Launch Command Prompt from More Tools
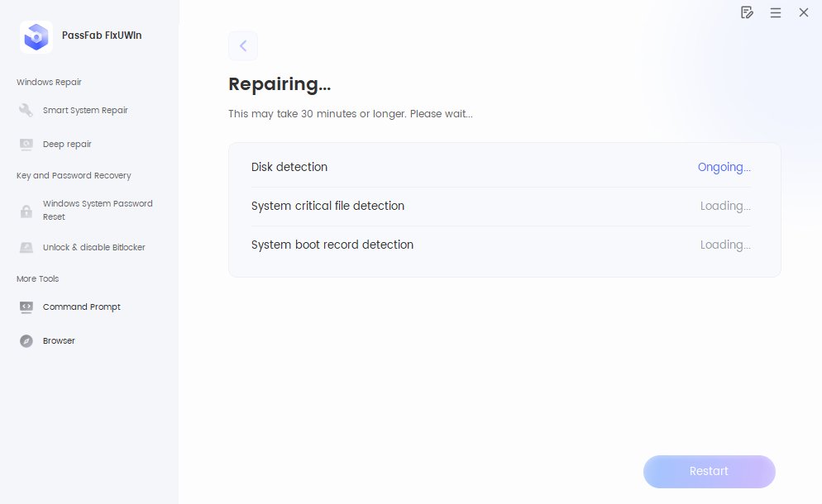Image resolution: width=822 pixels, height=504 pixels. [x=82, y=307]
